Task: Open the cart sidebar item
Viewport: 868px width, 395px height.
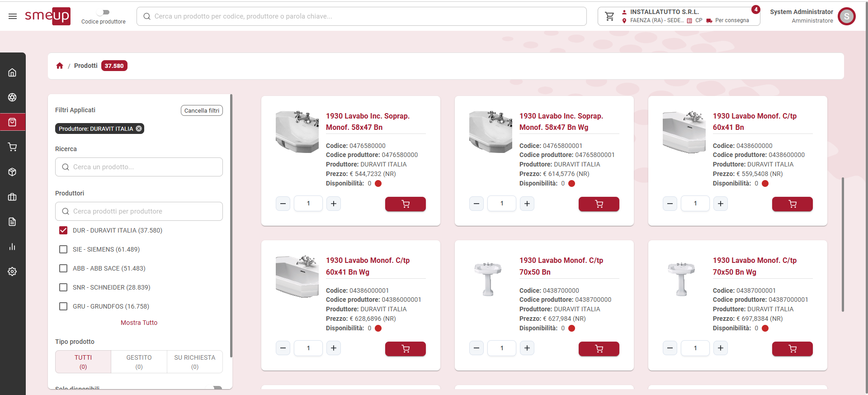Action: pyautogui.click(x=12, y=147)
